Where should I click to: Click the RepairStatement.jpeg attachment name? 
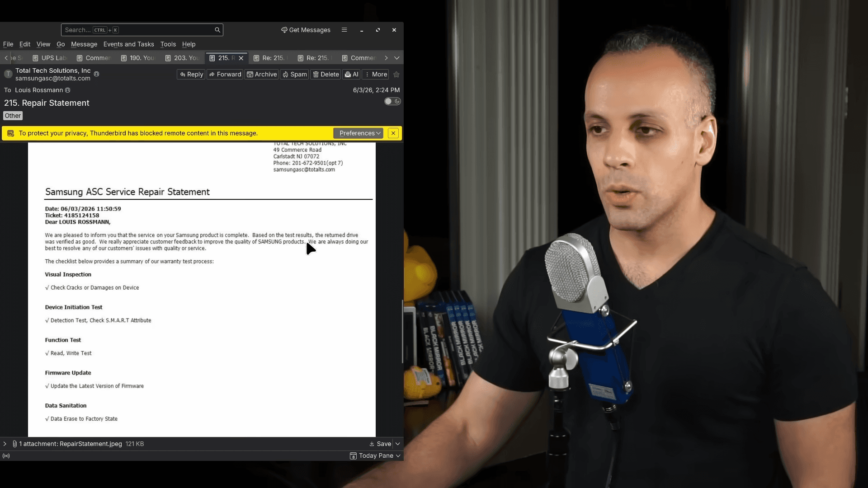click(91, 444)
